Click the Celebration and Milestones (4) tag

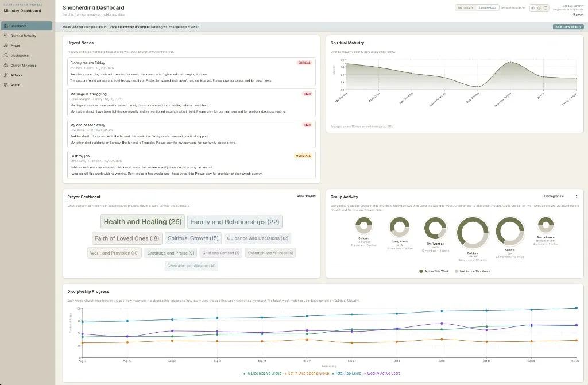point(191,265)
